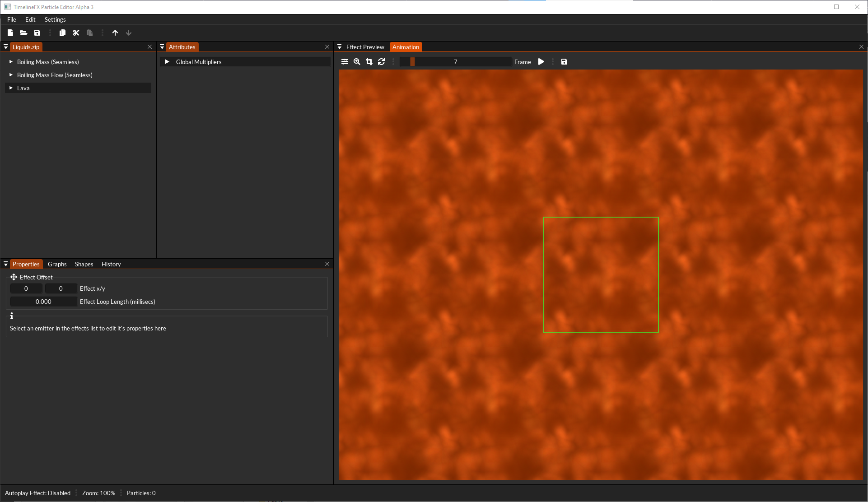Click the Global Multipliers label
868x502 pixels.
199,62
